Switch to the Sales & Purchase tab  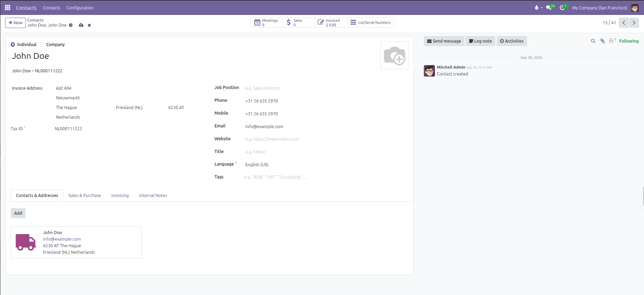85,196
